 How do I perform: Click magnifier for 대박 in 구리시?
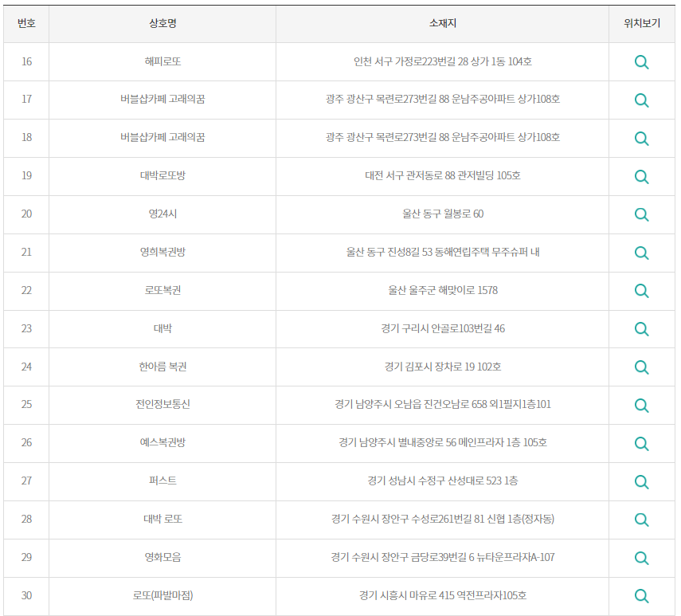pos(641,329)
